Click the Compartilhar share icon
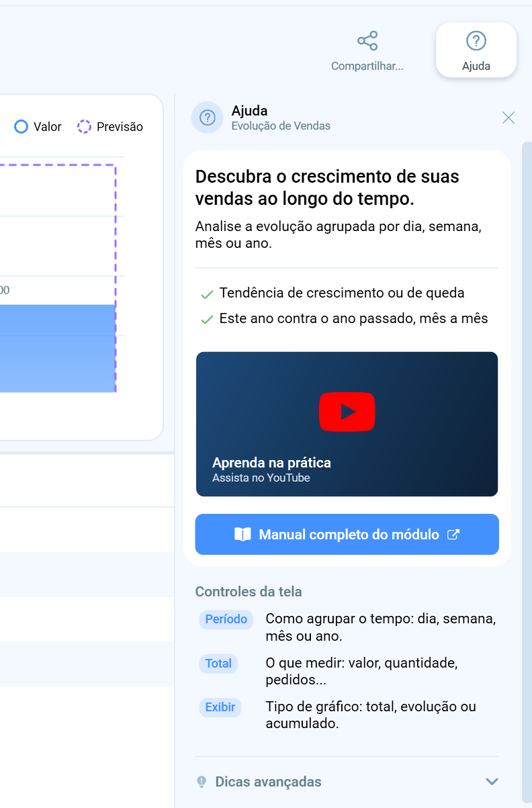The image size is (532, 808). coord(367,41)
